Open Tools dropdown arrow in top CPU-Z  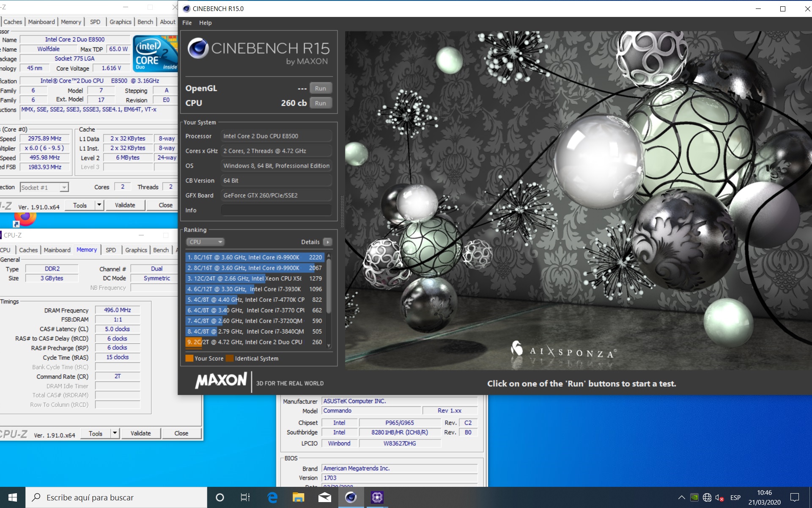[x=99, y=205]
